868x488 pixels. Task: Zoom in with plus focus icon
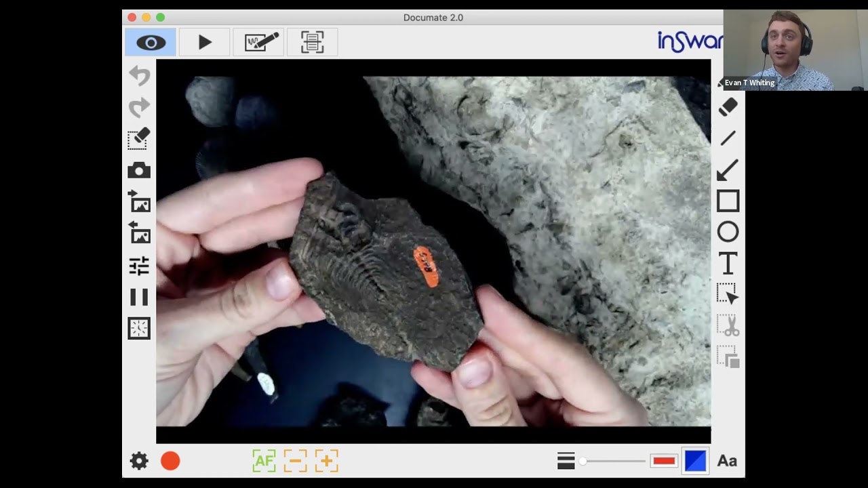tap(326, 461)
